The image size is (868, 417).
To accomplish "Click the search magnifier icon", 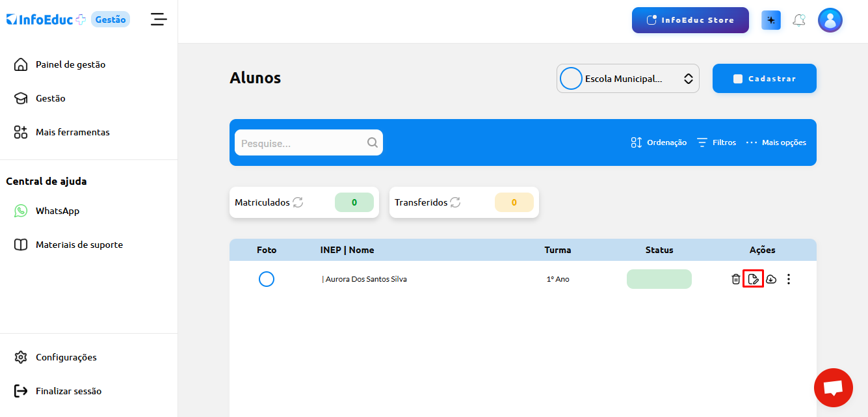I will pos(373,142).
